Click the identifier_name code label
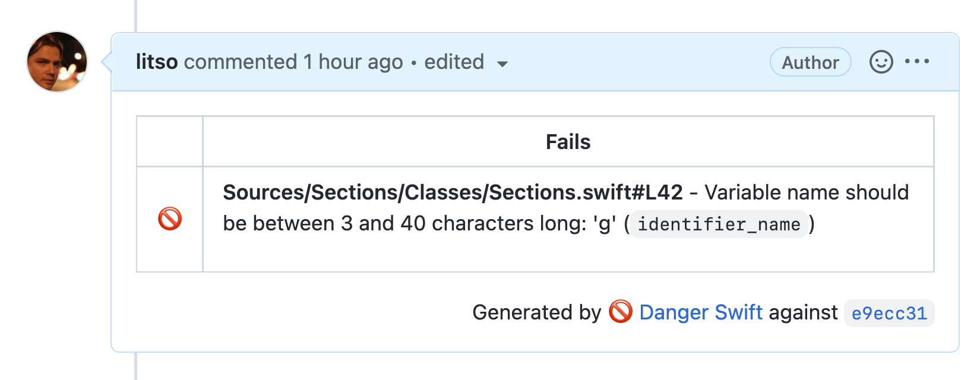The width and height of the screenshot is (980, 380). coord(719,224)
